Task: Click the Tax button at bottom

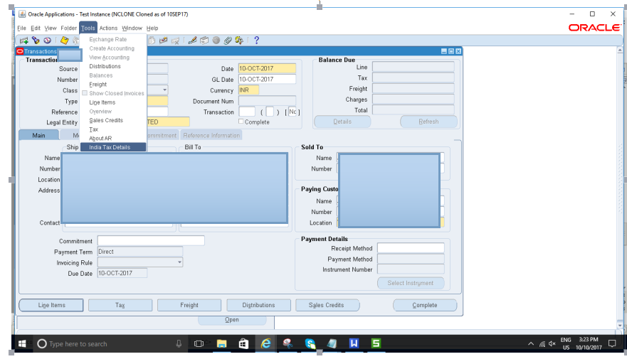Action: (120, 305)
